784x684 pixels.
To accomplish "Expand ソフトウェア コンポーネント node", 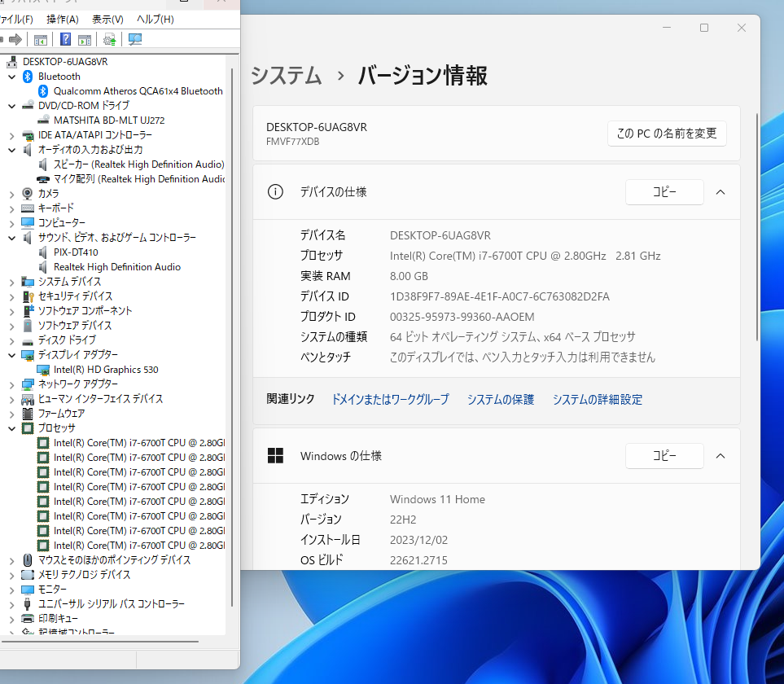I will tap(12, 311).
